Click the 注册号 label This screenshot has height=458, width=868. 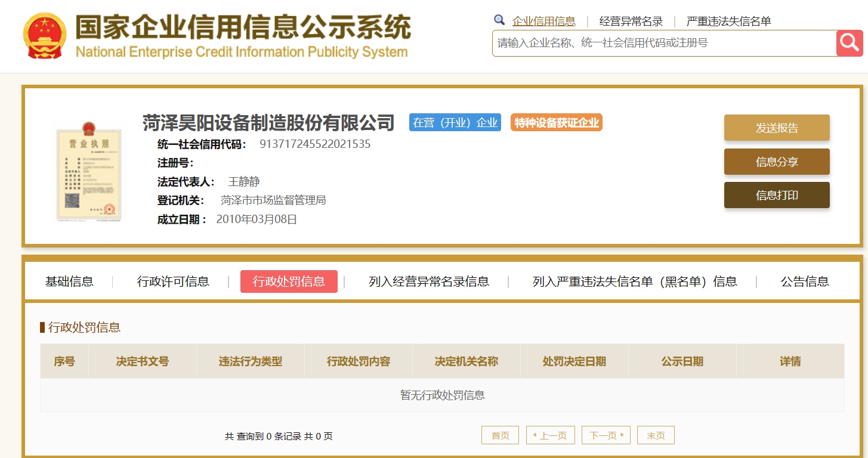tap(175, 163)
